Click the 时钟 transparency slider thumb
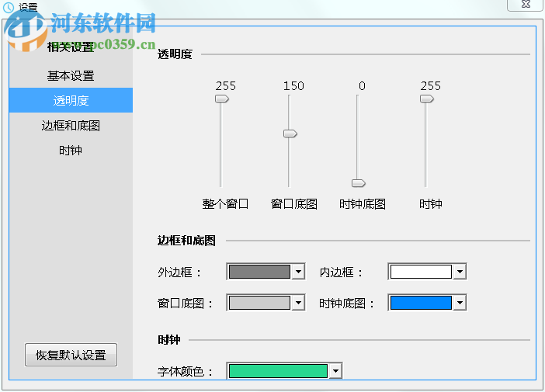 pyautogui.click(x=426, y=99)
